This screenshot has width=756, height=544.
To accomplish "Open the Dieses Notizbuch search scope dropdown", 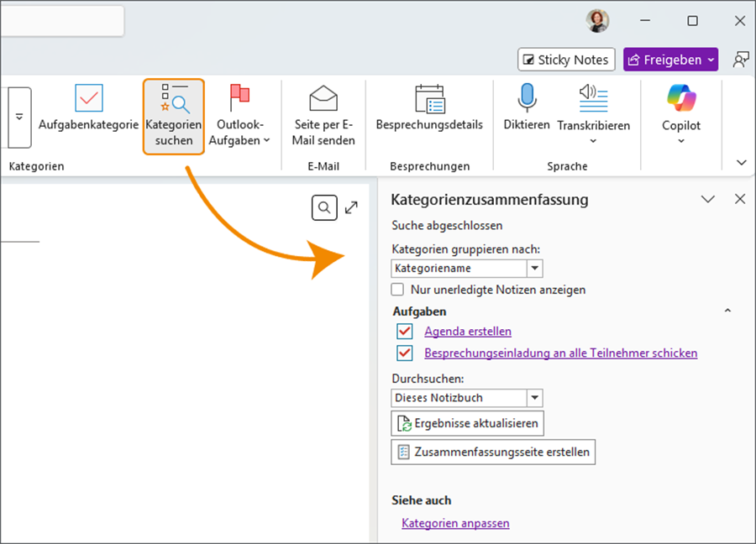I will [x=534, y=398].
